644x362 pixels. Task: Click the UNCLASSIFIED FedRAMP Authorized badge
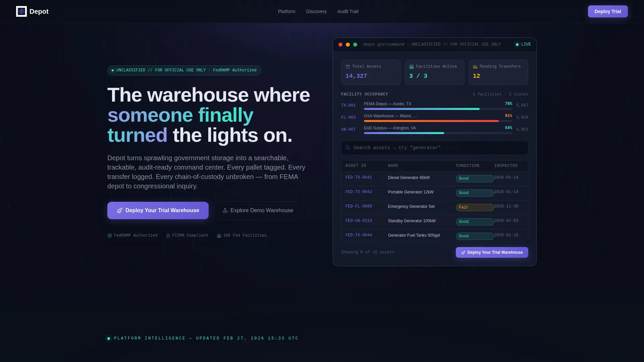point(184,70)
